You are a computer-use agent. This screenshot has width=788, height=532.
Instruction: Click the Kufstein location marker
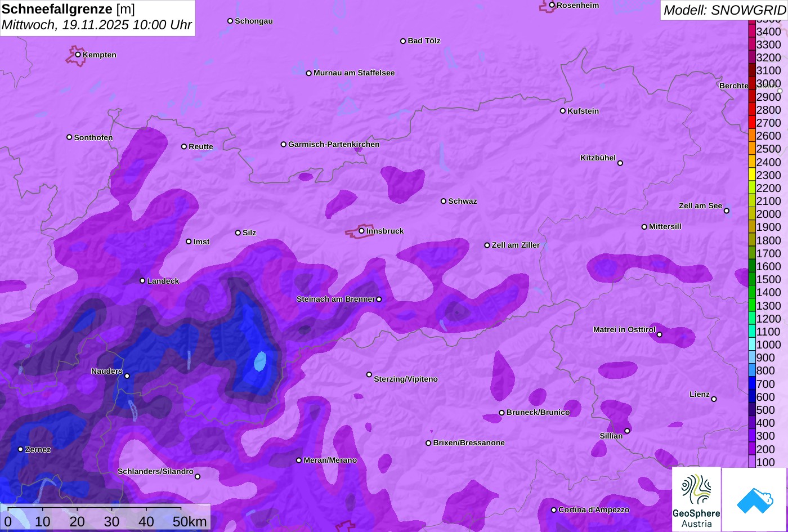[x=563, y=111]
